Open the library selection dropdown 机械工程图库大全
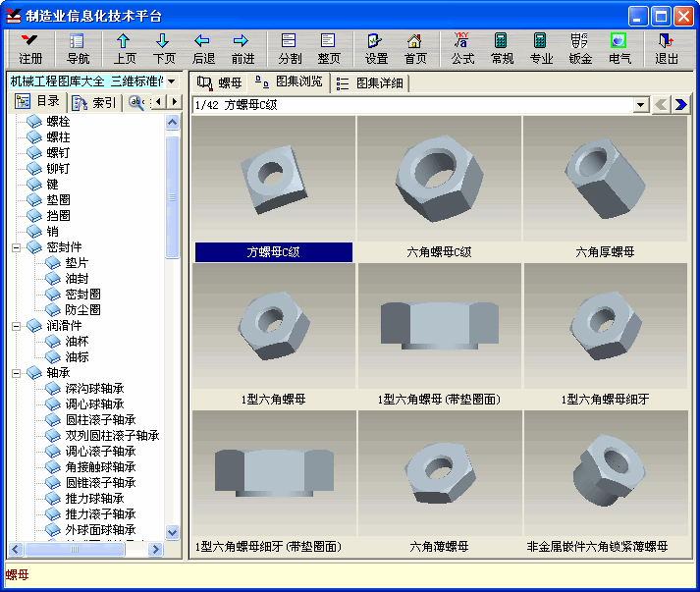This screenshot has width=700, height=592. pos(172,81)
